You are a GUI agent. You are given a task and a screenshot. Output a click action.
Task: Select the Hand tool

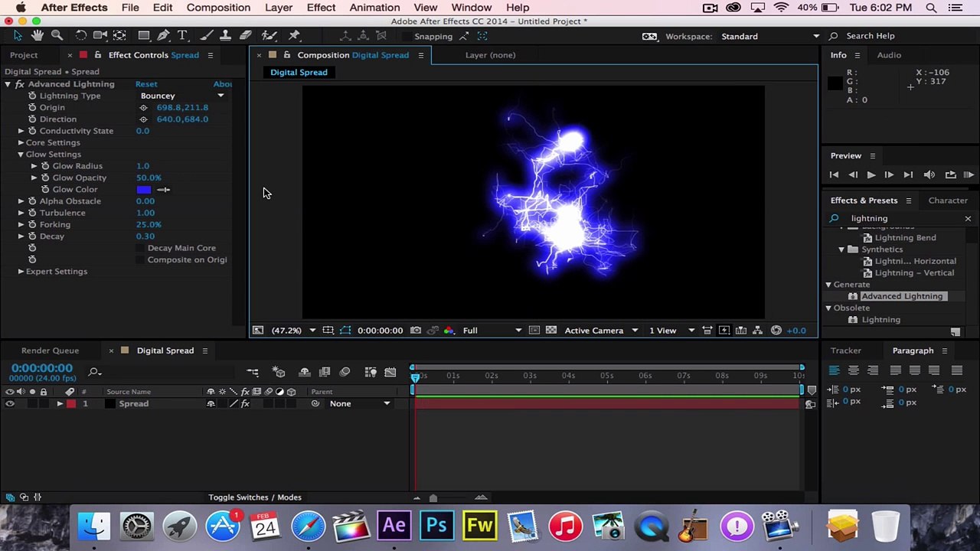[x=37, y=36]
